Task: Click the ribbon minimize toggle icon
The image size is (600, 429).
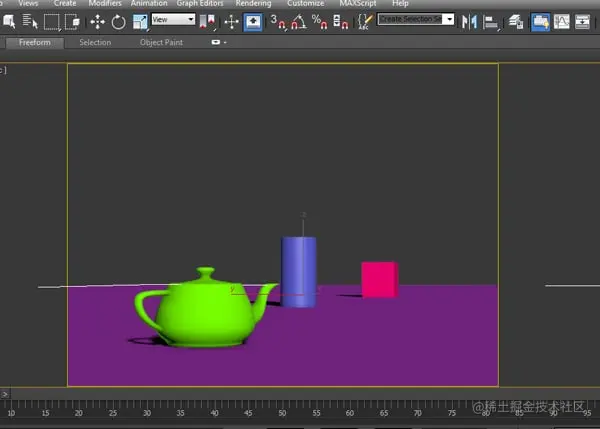Action: (x=216, y=42)
